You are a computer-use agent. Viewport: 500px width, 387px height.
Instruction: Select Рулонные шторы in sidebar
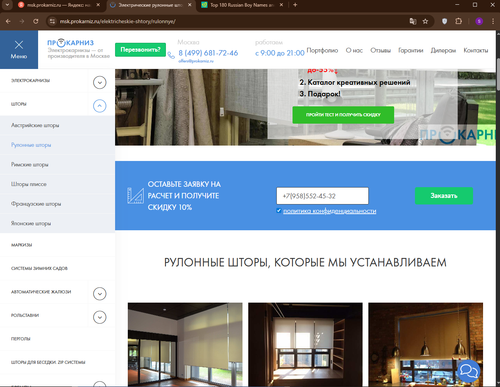31,145
